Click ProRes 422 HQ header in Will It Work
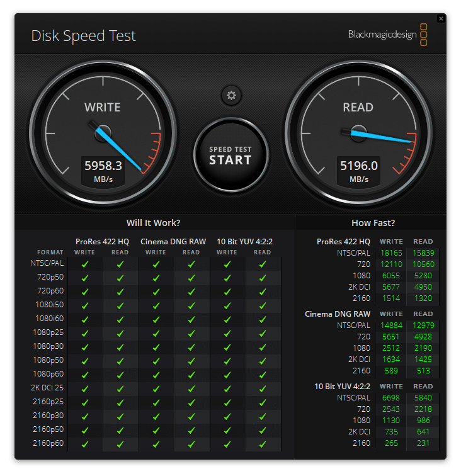The image size is (461, 476). coord(103,242)
